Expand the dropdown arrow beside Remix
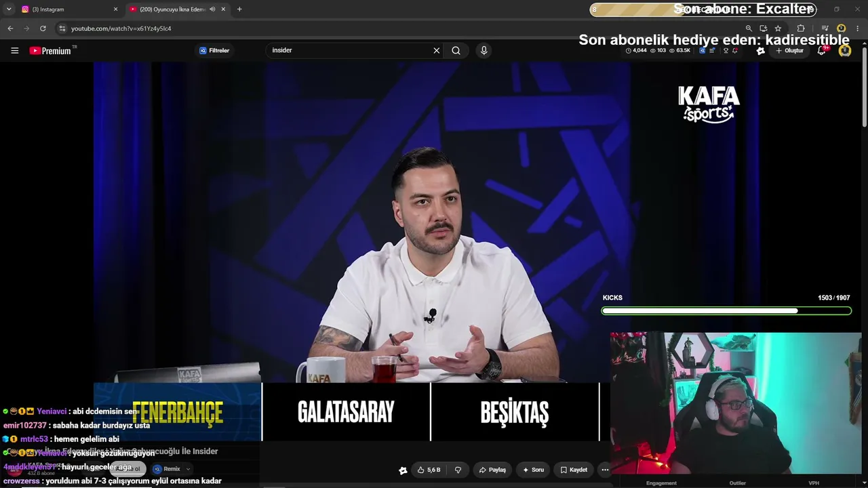The image size is (868, 488). click(188, 469)
